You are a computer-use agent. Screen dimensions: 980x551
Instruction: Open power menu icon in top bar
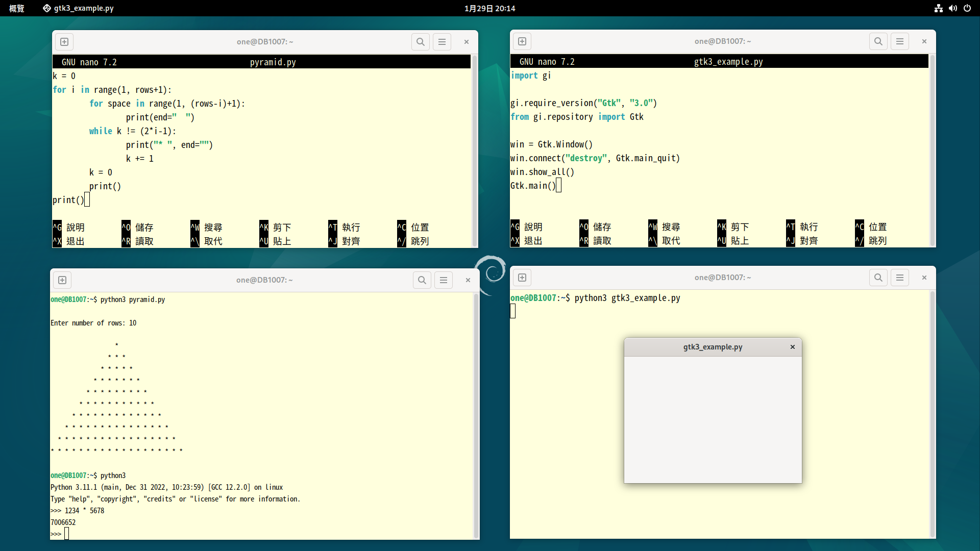[967, 8]
